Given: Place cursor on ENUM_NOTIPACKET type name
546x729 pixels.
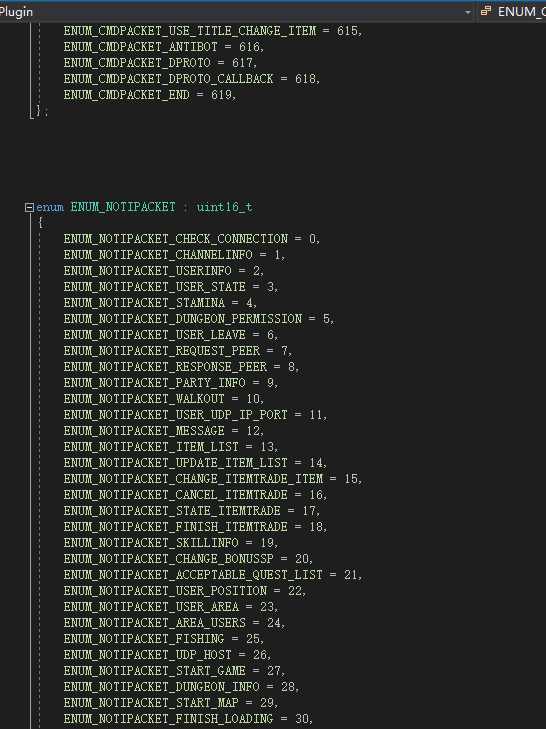Looking at the screenshot, I should [123, 207].
